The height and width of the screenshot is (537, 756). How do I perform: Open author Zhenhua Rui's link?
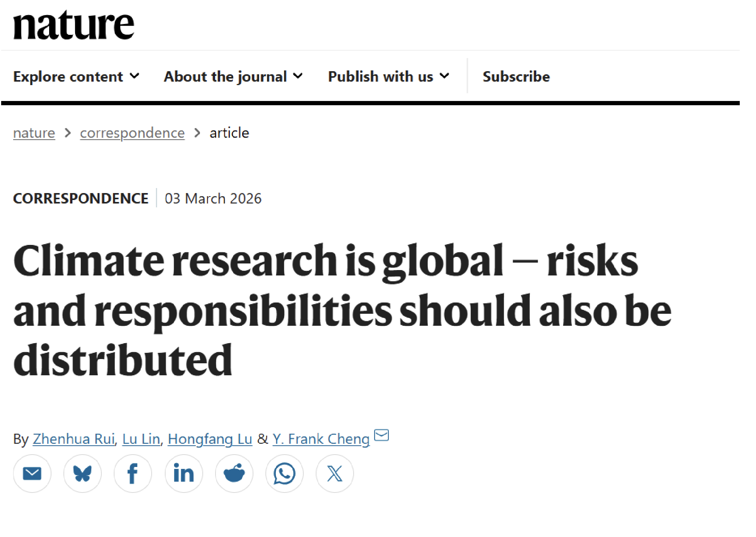(x=74, y=439)
